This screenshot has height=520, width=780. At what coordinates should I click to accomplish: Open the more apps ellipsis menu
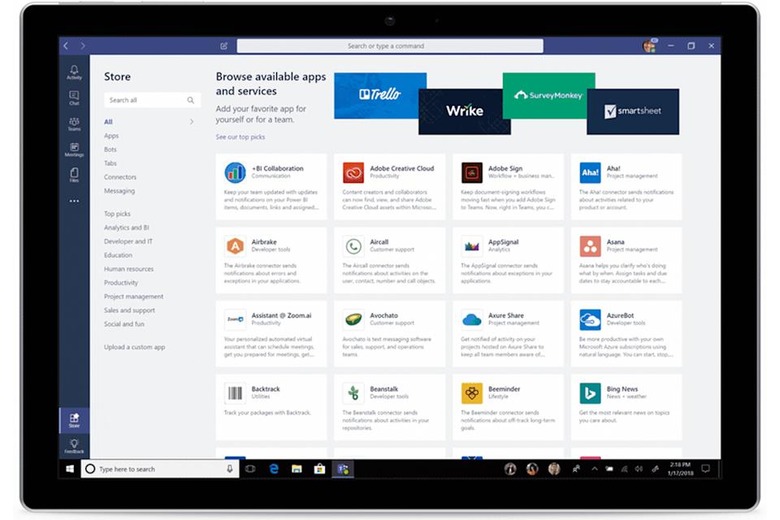click(x=74, y=201)
